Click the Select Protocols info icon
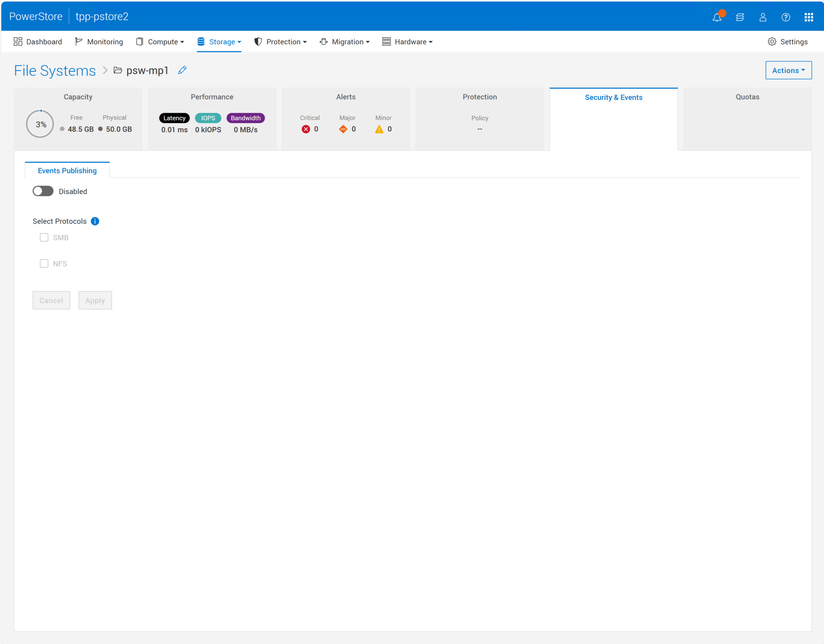 (95, 221)
